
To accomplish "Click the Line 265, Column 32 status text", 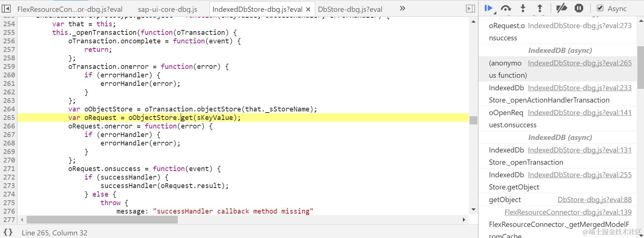I will 55,233.
